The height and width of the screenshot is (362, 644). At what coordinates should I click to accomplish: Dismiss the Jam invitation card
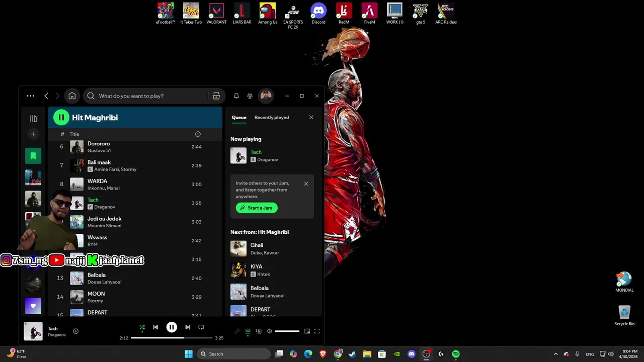[x=306, y=184]
